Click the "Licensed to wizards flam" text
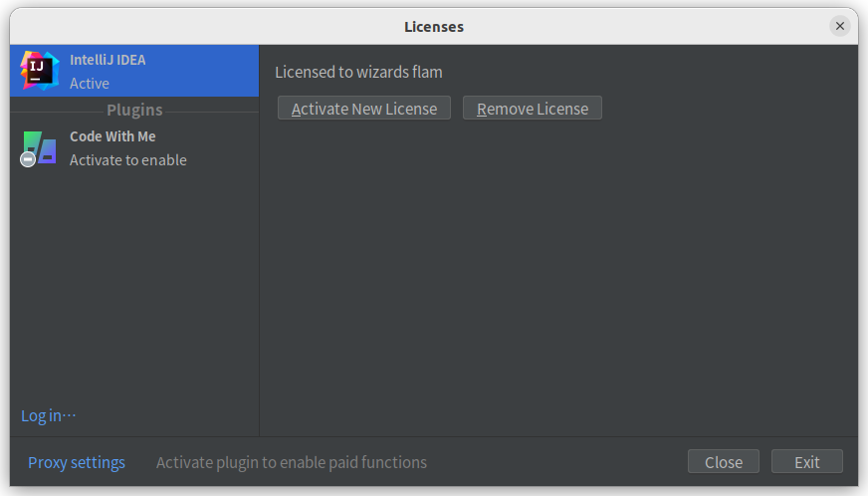The image size is (868, 496). 358,72
